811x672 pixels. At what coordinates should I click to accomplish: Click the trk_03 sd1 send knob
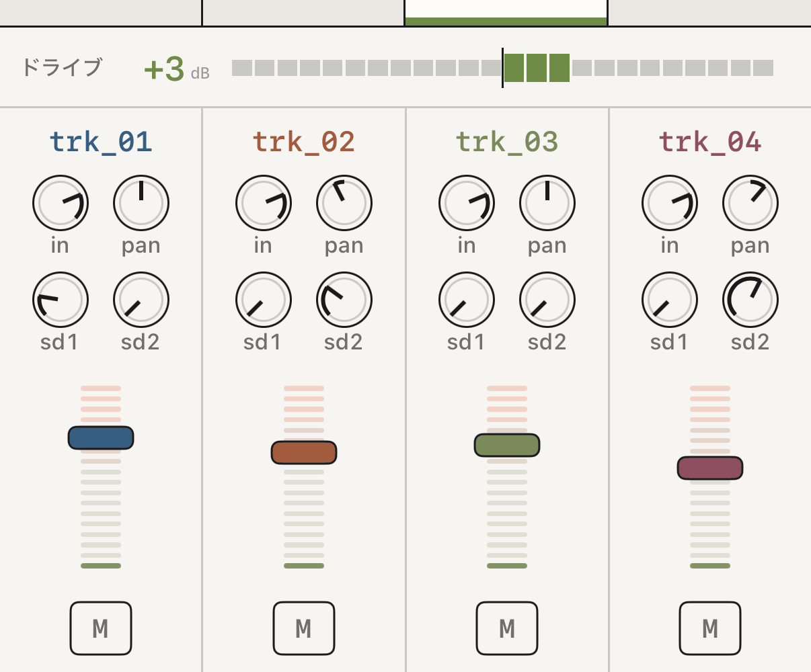[x=467, y=300]
